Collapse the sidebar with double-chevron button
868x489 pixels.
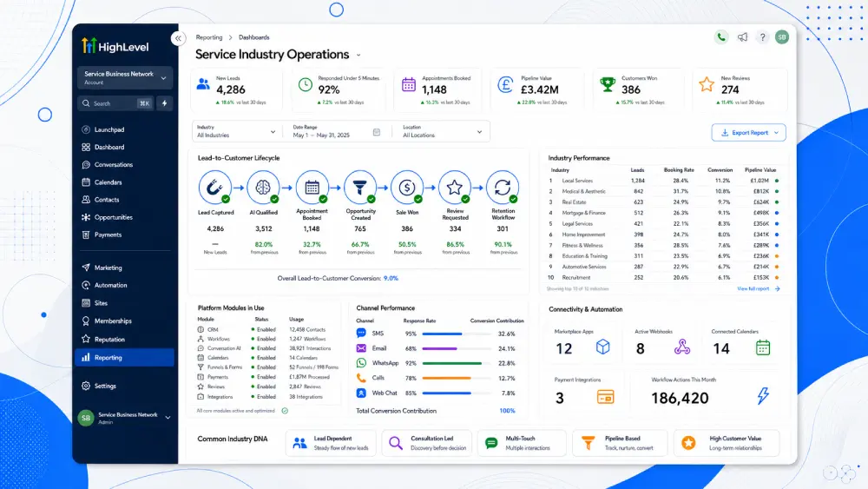coord(178,38)
